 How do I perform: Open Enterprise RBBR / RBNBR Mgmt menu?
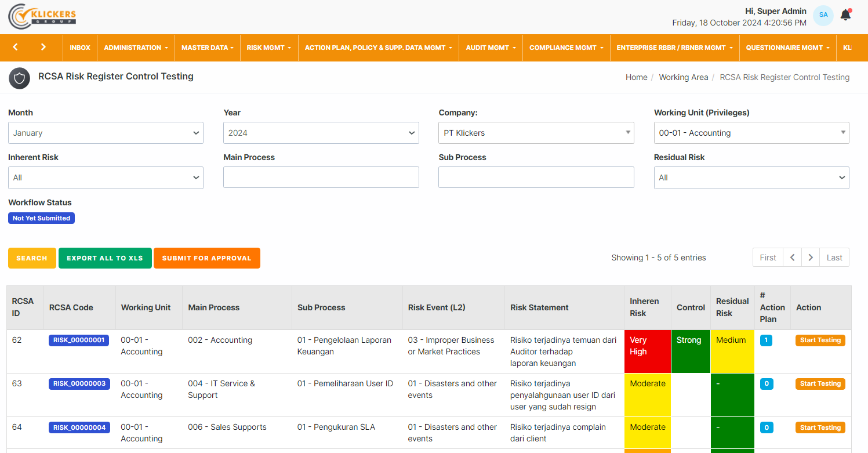[x=674, y=48]
